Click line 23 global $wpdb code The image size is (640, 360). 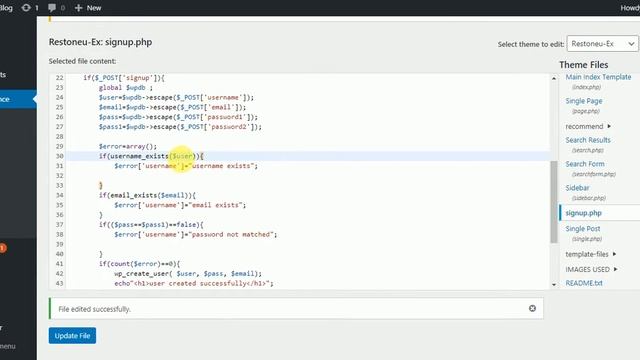[125, 88]
